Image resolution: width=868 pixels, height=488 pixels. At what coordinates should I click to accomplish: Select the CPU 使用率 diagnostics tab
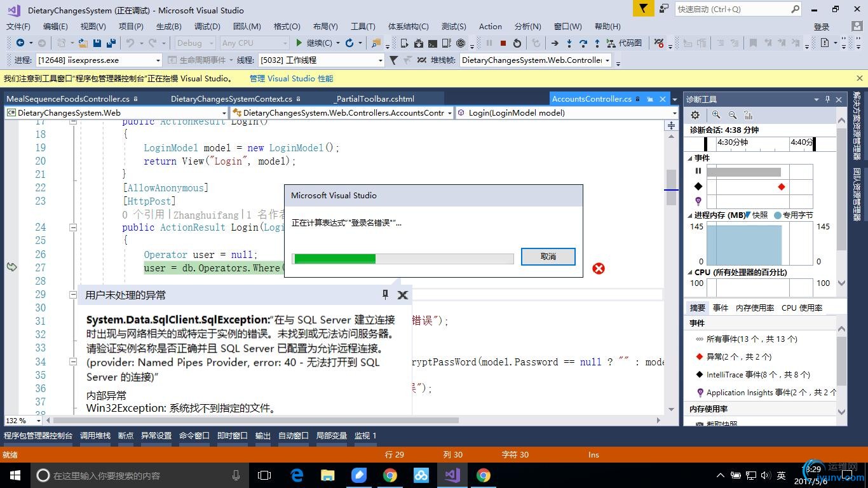[802, 308]
